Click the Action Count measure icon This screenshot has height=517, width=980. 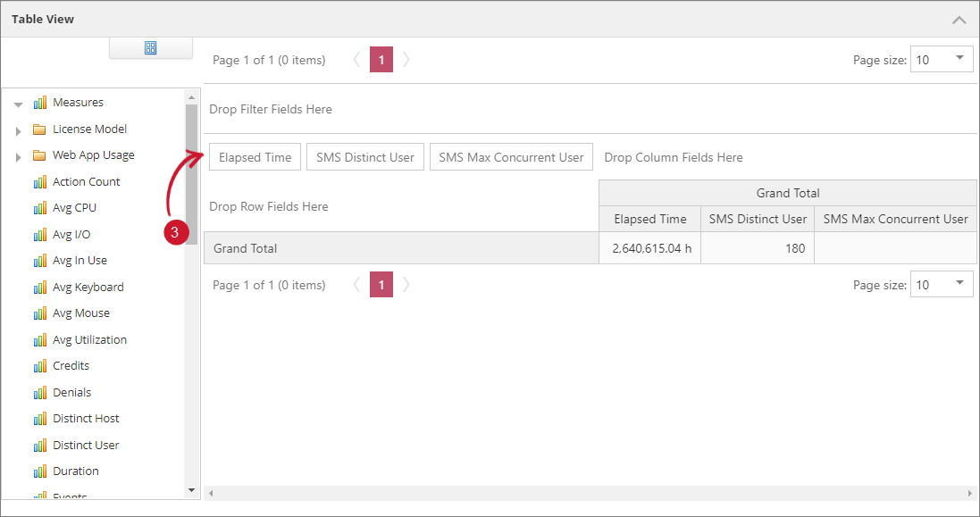(39, 182)
